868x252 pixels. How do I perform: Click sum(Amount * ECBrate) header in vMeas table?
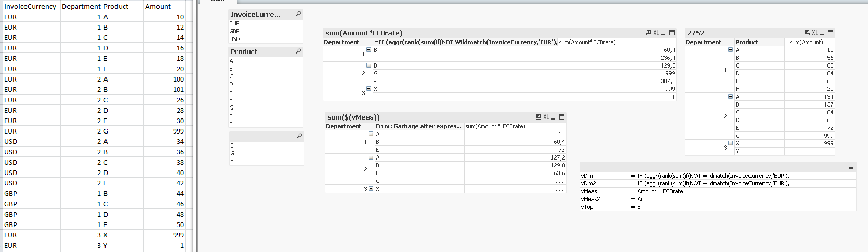515,126
